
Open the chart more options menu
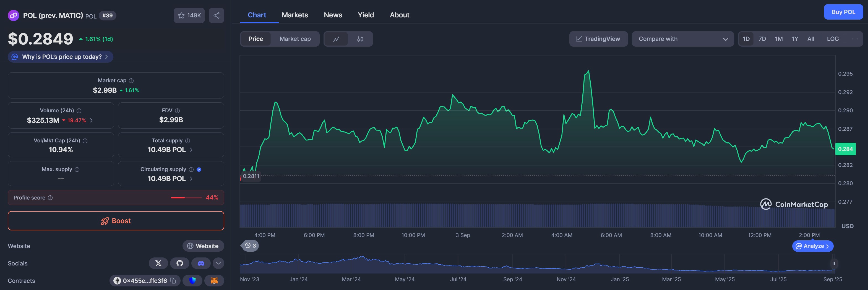pos(855,39)
